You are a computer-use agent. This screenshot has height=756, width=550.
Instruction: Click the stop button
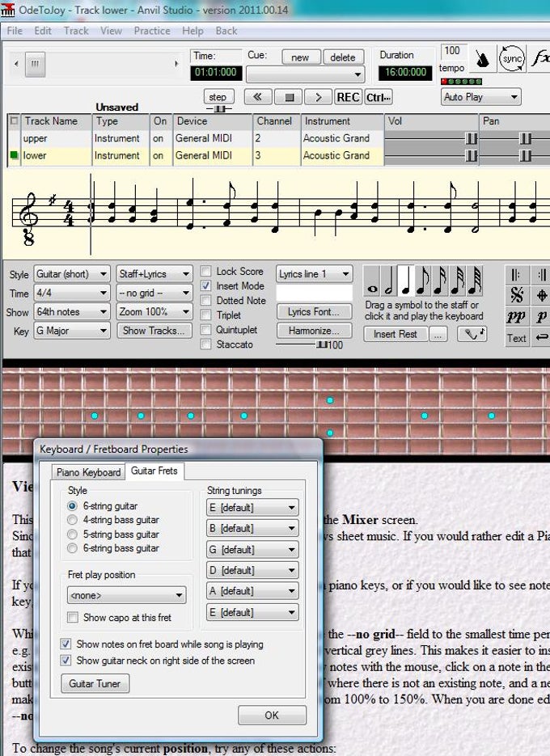289,97
